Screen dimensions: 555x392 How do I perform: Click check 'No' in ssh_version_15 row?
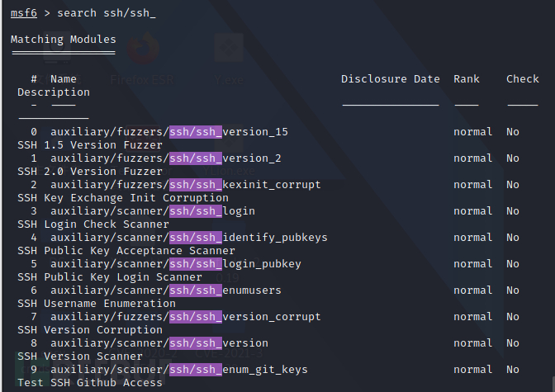(x=513, y=132)
